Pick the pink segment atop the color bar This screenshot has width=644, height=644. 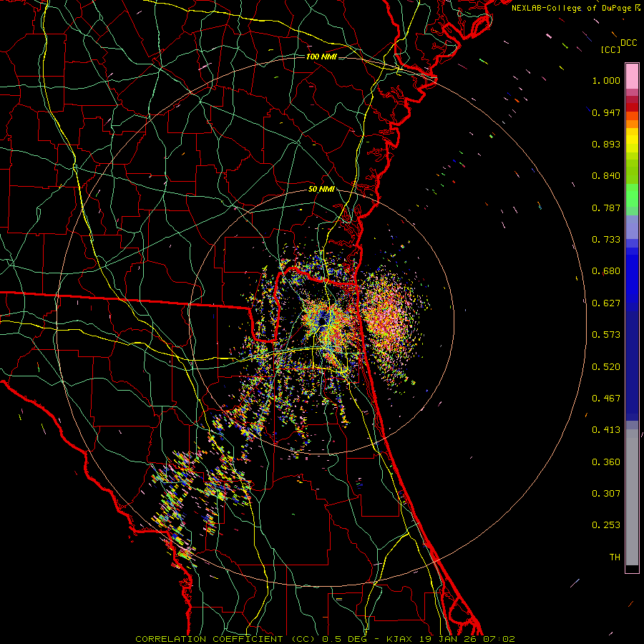632,76
